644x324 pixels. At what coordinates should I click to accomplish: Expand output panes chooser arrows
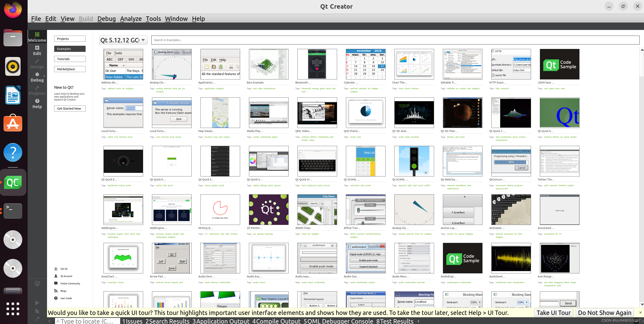(x=418, y=321)
